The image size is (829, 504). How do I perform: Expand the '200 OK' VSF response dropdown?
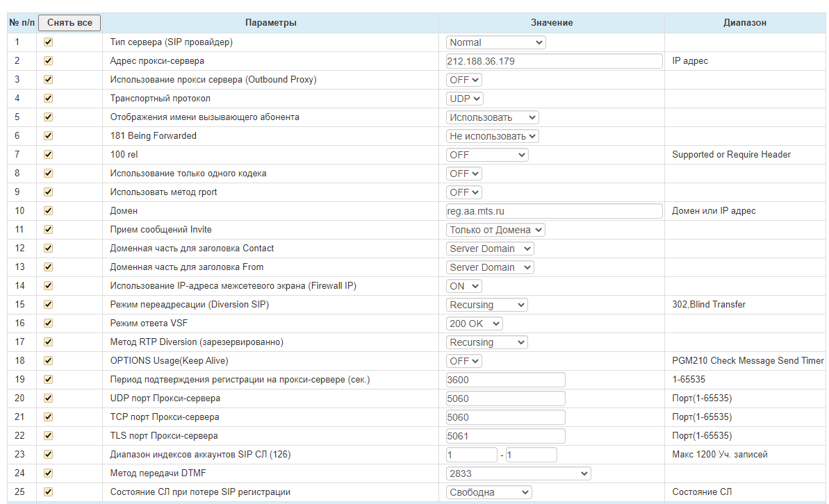point(474,324)
